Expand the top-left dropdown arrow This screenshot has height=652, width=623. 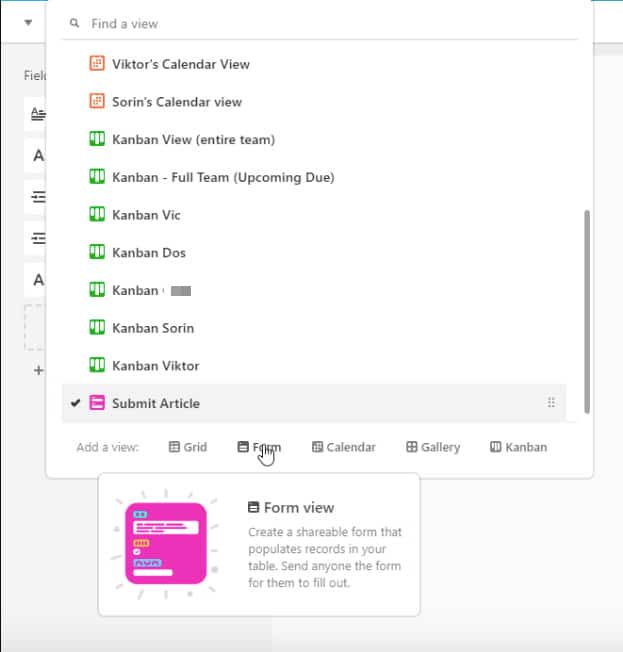(x=27, y=22)
